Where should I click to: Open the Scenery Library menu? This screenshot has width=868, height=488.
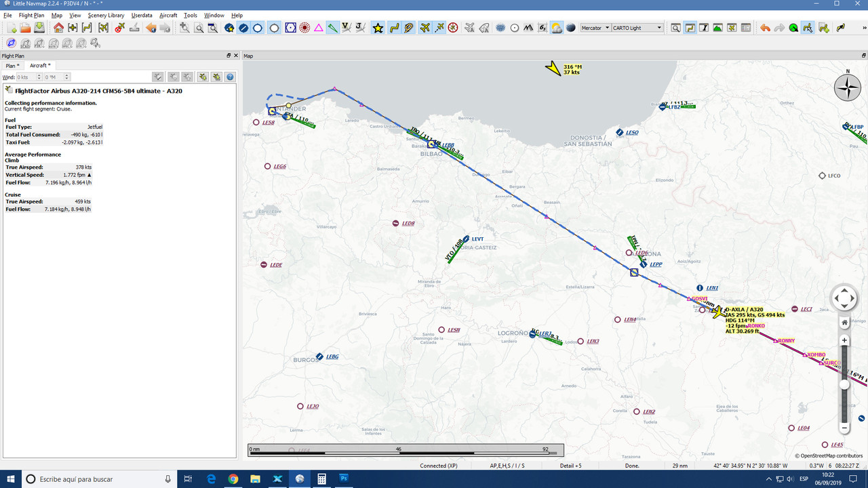click(106, 15)
